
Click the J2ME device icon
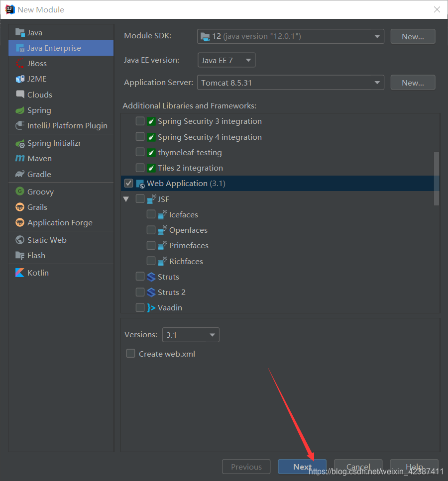pos(20,79)
